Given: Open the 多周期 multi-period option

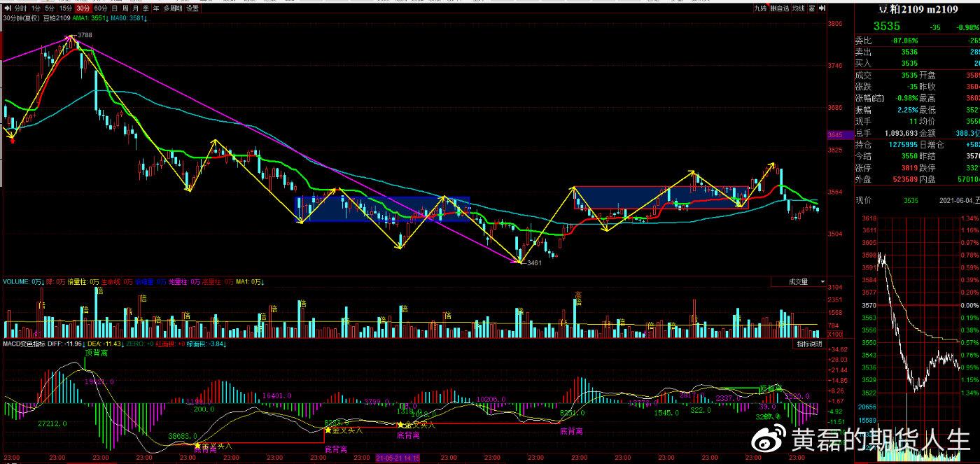Looking at the screenshot, I should (172, 8).
